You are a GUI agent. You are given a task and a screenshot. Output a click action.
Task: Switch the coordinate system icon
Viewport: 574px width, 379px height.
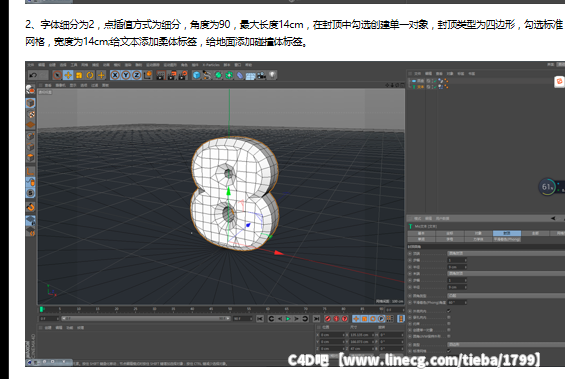148,75
